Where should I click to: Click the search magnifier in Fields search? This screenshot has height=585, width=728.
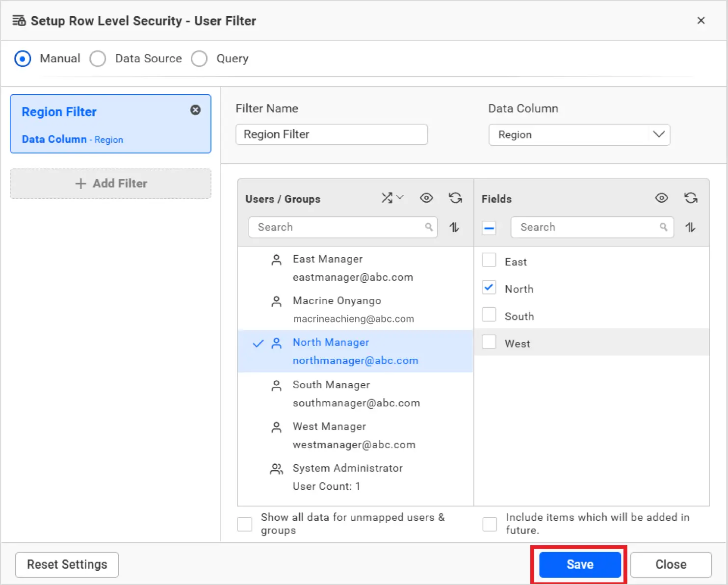[663, 227]
